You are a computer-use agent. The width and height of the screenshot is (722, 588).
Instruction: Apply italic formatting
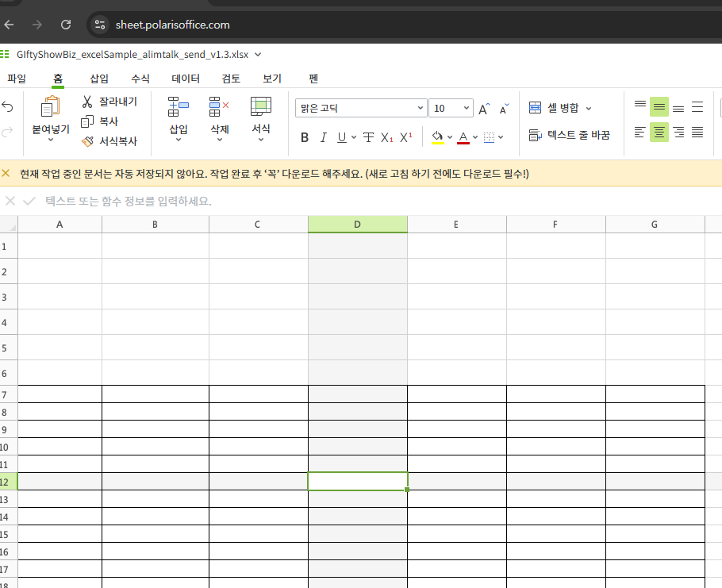pos(323,136)
